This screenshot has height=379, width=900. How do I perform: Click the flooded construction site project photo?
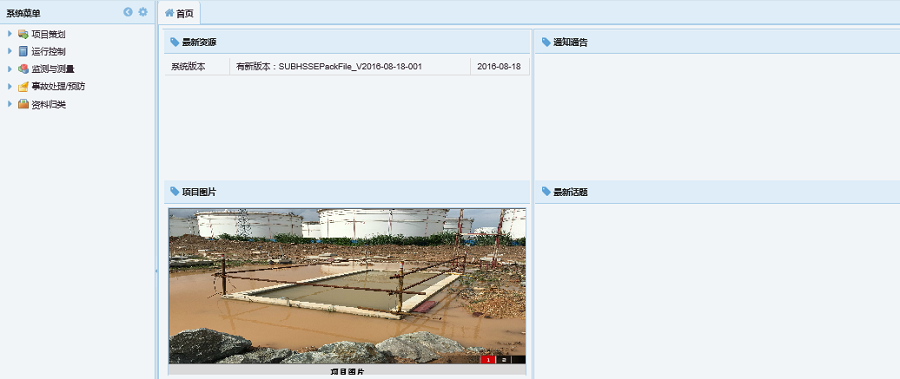(347, 286)
